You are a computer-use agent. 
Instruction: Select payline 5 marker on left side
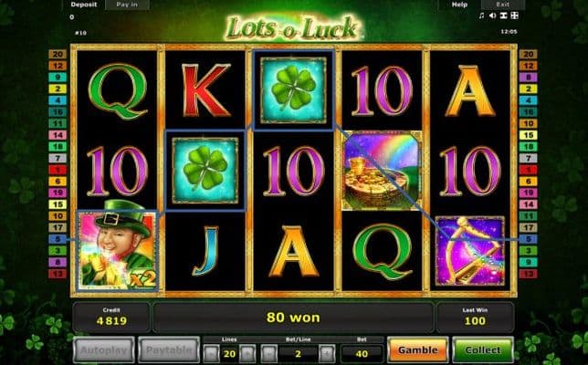(x=58, y=239)
